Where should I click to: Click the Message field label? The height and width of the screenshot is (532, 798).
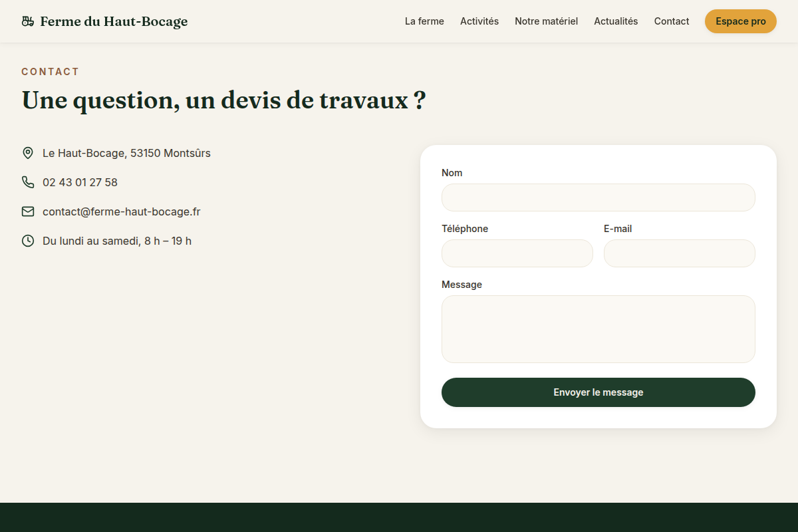(462, 285)
